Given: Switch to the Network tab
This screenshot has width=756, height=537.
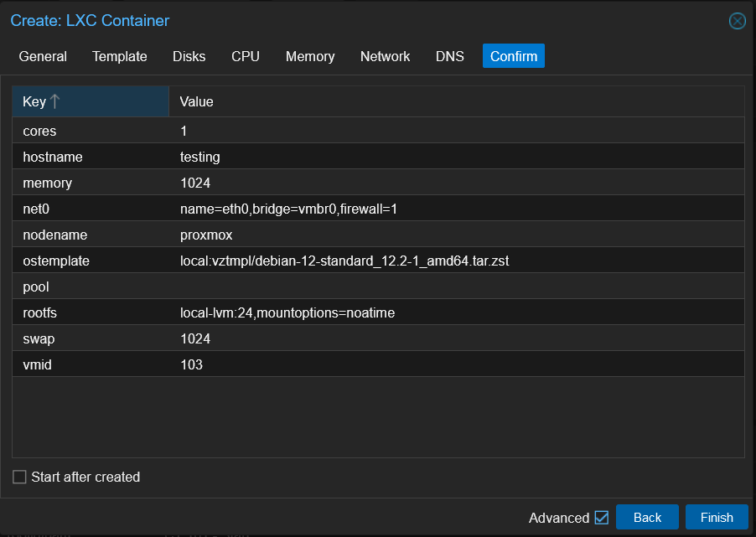Looking at the screenshot, I should point(385,56).
